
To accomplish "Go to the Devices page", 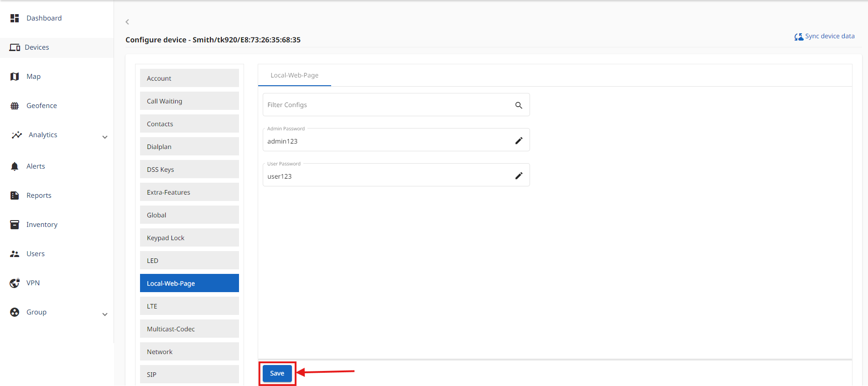I will pyautogui.click(x=37, y=47).
